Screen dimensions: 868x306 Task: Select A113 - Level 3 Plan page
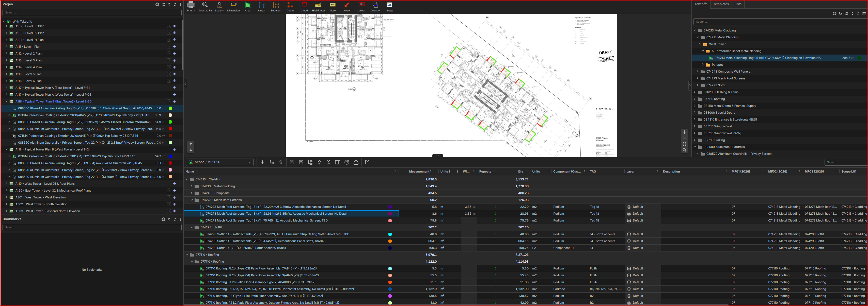pyautogui.click(x=28, y=60)
